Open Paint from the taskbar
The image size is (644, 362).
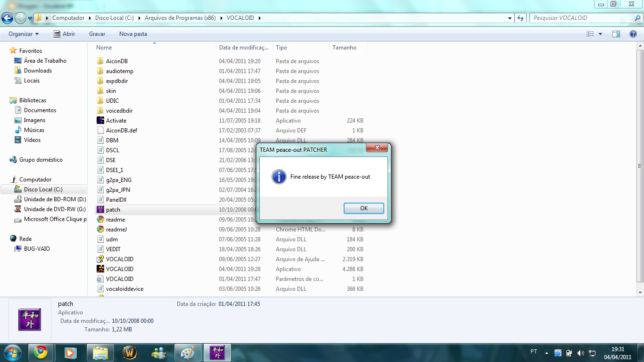click(x=188, y=352)
